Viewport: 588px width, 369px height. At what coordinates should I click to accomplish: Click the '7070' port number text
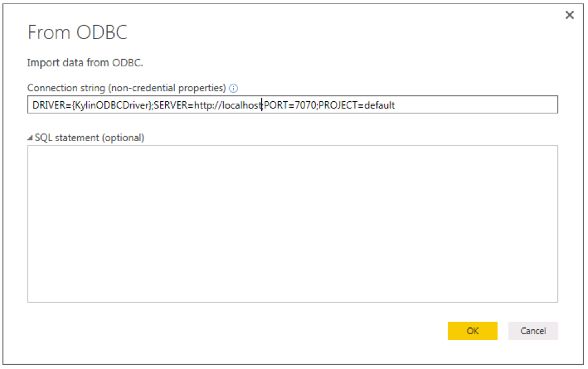tap(305, 105)
